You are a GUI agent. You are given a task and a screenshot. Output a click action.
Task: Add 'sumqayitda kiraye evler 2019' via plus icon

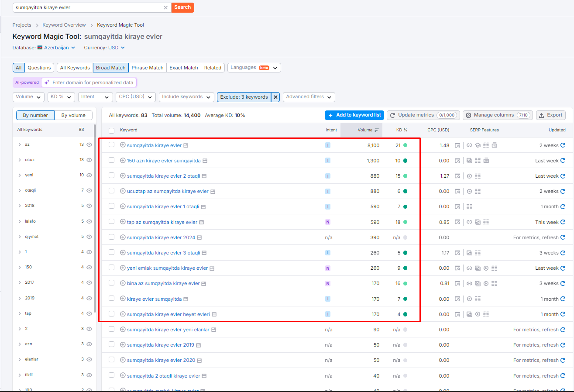pos(123,345)
